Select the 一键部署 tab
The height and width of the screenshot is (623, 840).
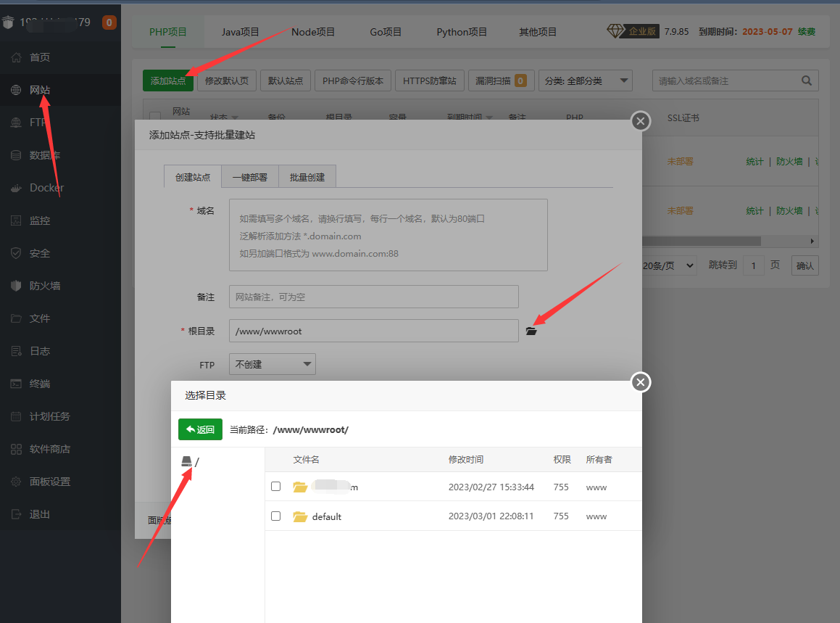(249, 177)
